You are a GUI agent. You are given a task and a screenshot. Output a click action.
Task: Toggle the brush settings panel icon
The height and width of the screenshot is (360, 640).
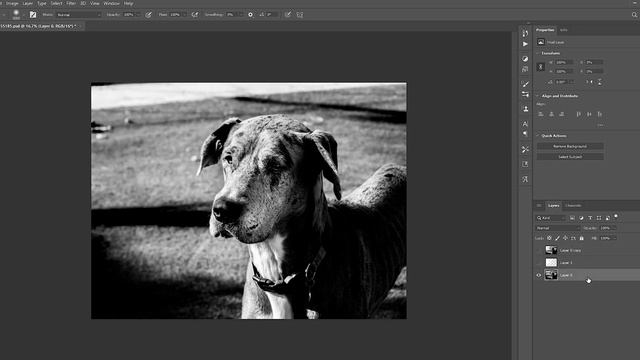click(33, 15)
